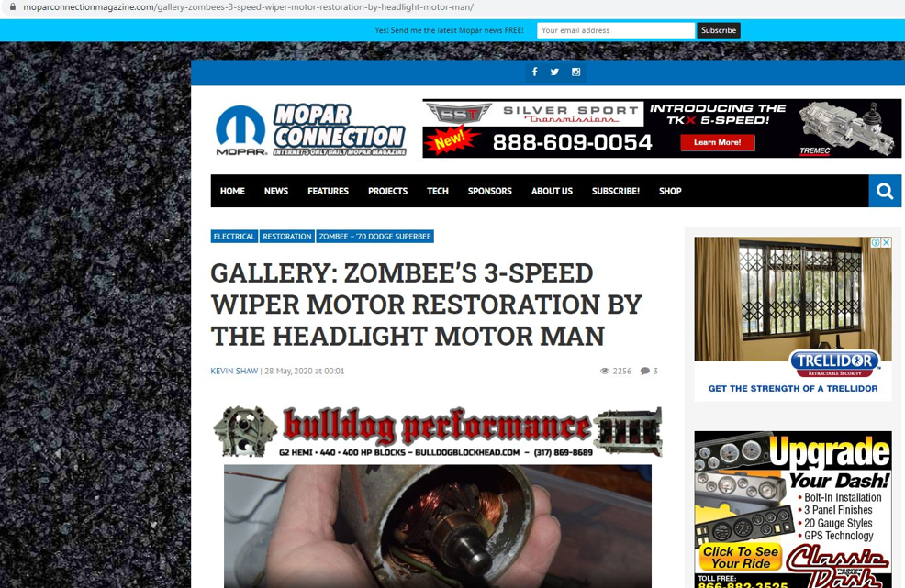Screen dimensions: 905x588
Task: Select the ELECTRICAL category tag
Action: (x=234, y=236)
